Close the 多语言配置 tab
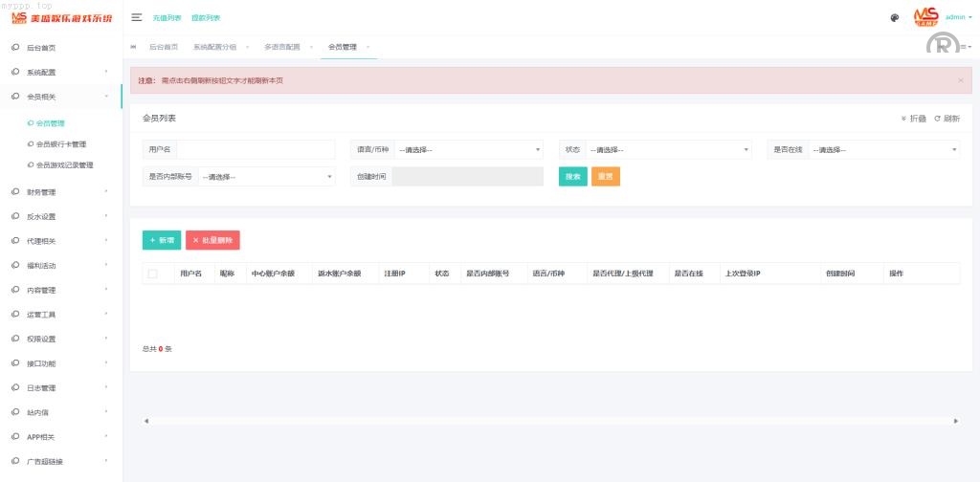 click(x=308, y=47)
